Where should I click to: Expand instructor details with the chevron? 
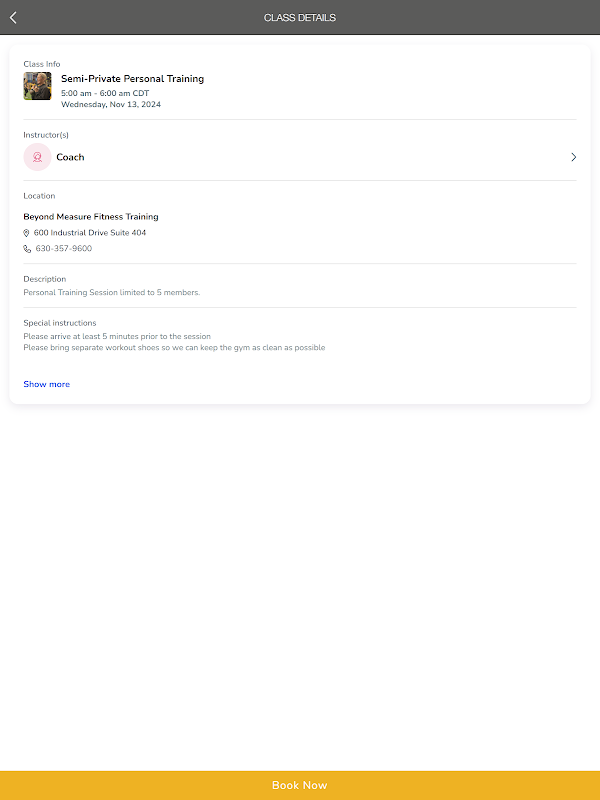(x=573, y=157)
